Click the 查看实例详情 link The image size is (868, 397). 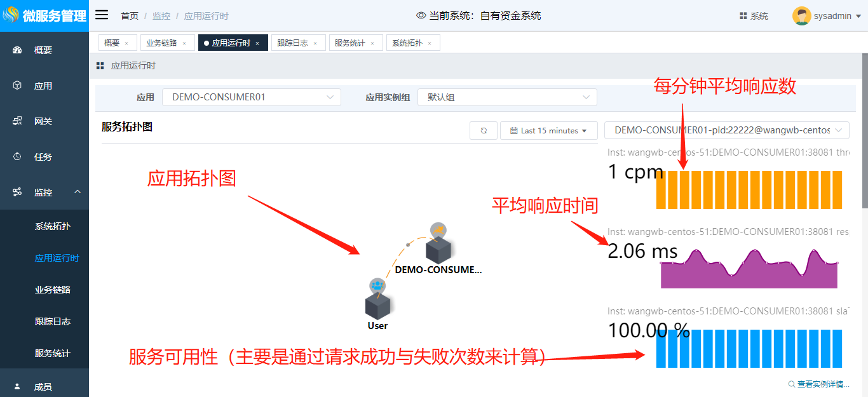[x=818, y=384]
